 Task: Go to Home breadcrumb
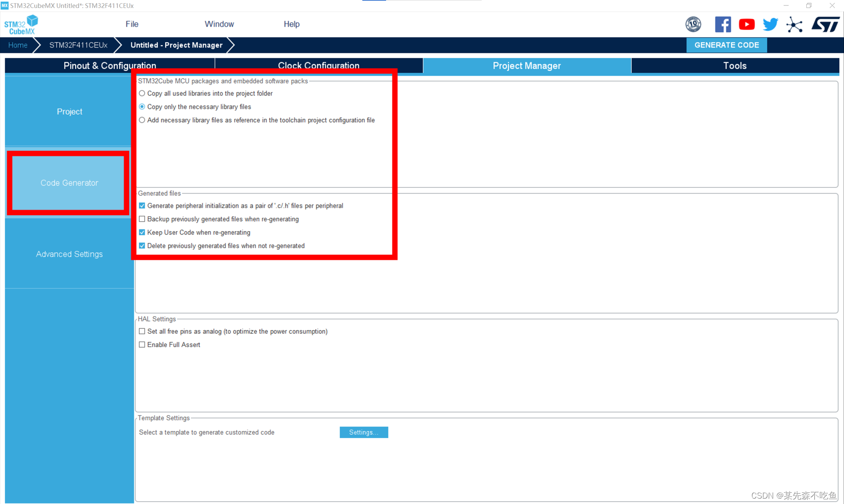point(18,45)
